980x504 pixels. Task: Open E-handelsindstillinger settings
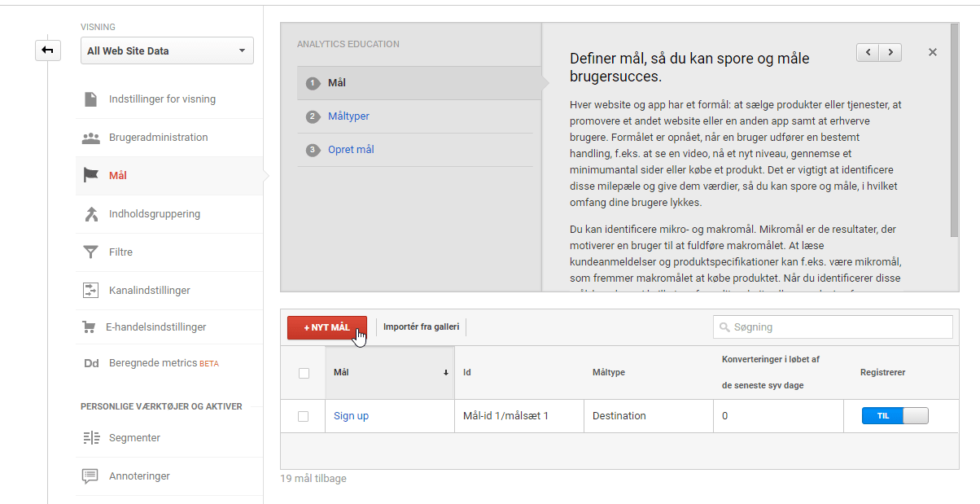[x=156, y=327]
